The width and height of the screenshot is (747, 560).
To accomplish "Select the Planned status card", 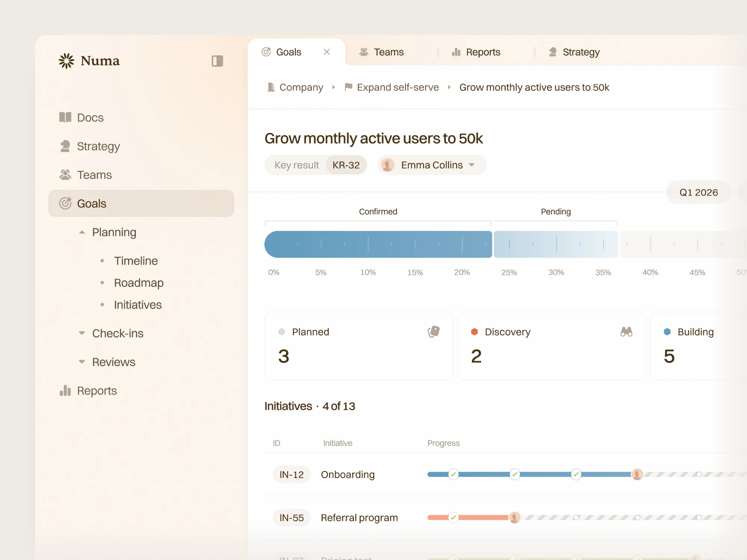I will point(359,346).
